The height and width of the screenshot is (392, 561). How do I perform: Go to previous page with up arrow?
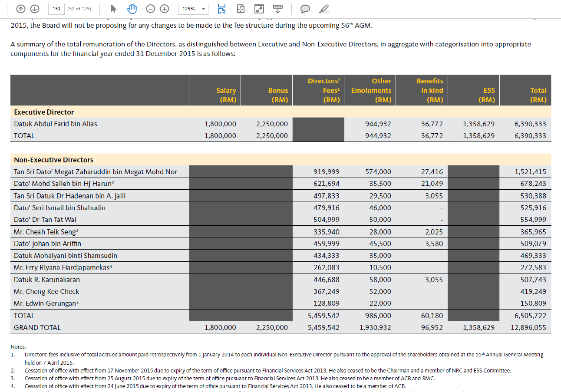21,9
